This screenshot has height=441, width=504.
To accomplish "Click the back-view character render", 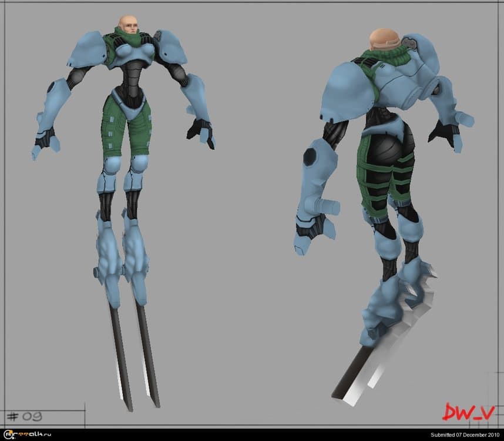I will [x=384, y=217].
